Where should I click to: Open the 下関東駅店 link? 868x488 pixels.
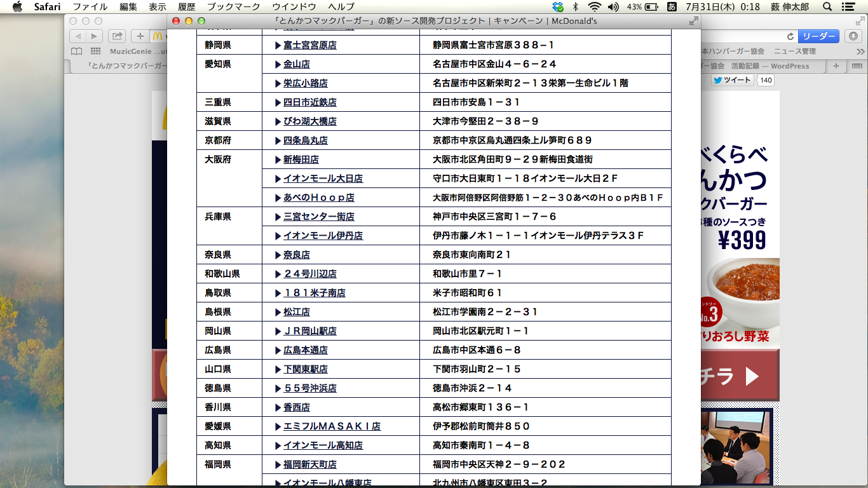pyautogui.click(x=306, y=369)
